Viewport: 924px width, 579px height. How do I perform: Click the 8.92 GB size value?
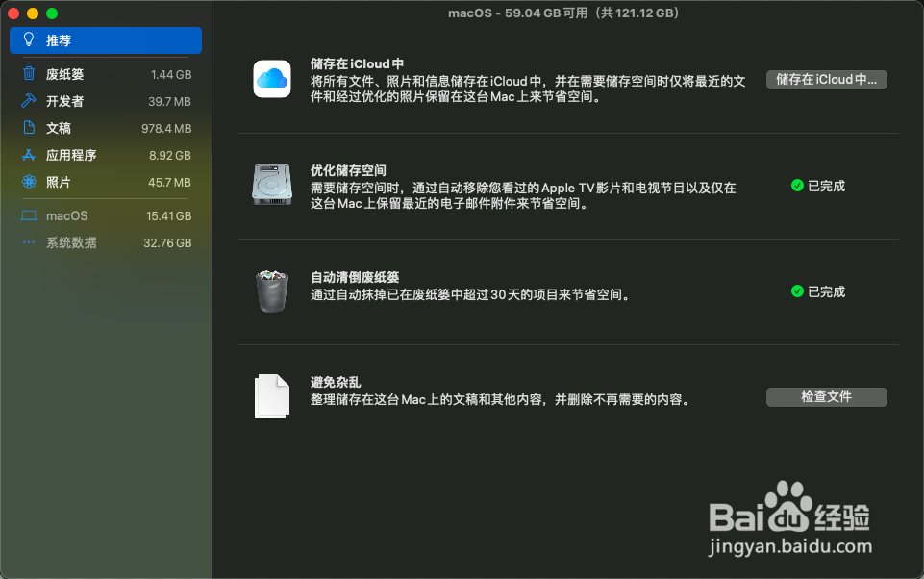pyautogui.click(x=170, y=156)
